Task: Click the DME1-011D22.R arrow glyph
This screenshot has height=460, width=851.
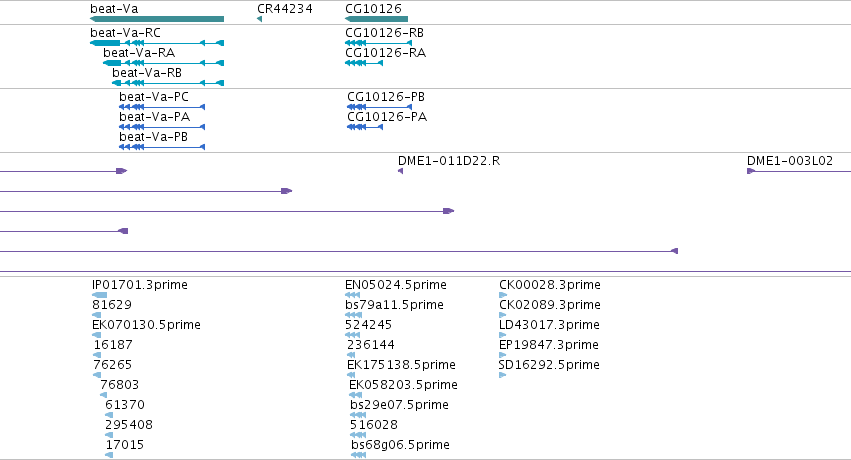Action: [401, 171]
